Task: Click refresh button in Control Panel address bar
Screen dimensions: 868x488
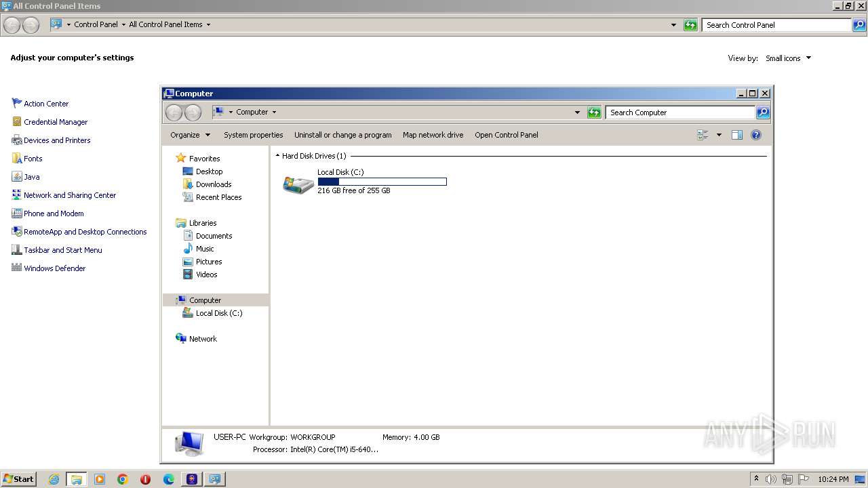Action: [x=690, y=25]
